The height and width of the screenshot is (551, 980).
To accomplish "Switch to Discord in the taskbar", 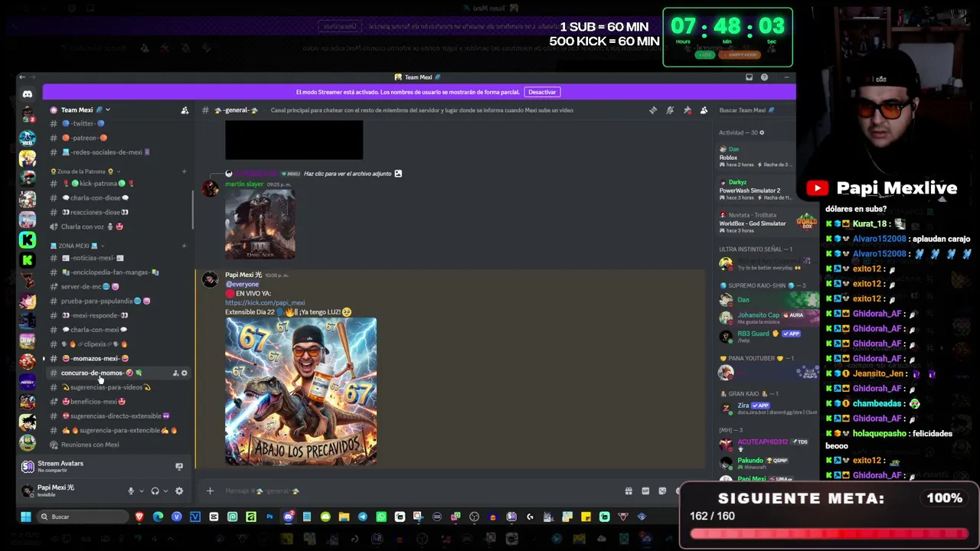I will 288,517.
